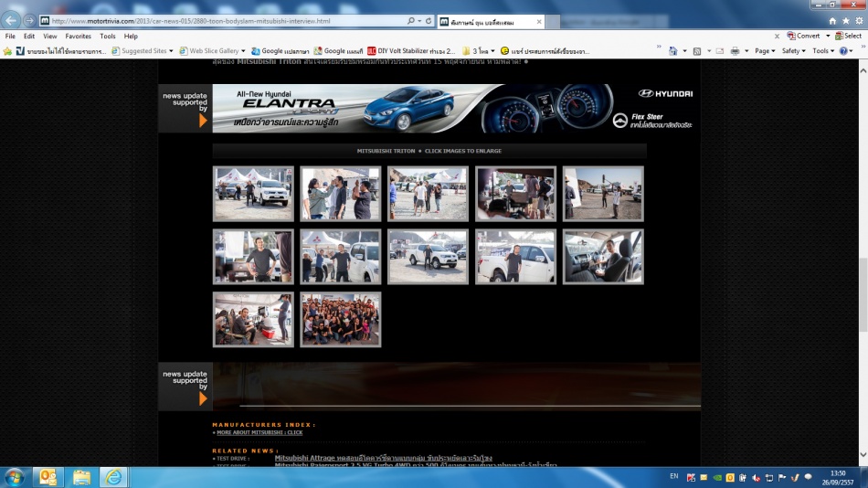This screenshot has width=868, height=488.
Task: Open the Edit menu
Action: pyautogui.click(x=29, y=36)
